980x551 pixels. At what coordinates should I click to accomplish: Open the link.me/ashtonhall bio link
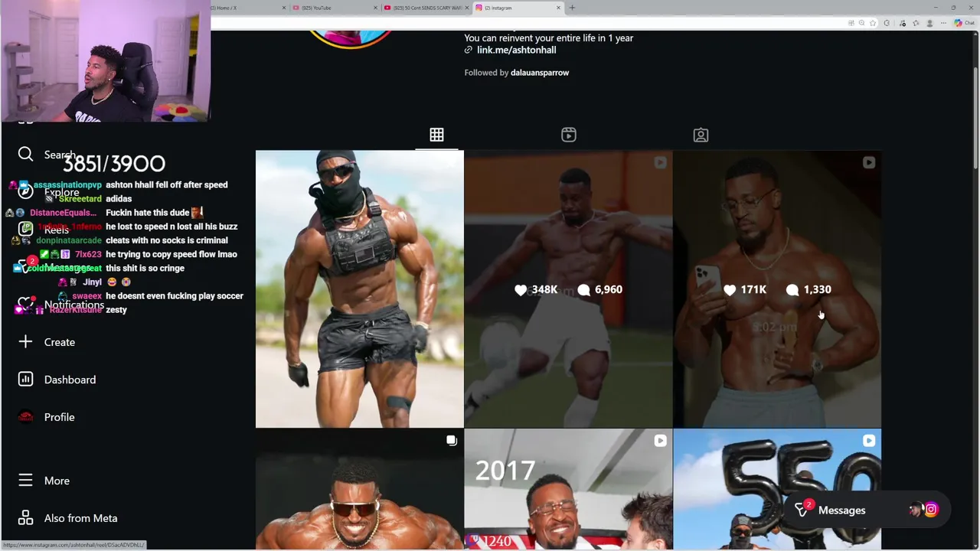(516, 50)
